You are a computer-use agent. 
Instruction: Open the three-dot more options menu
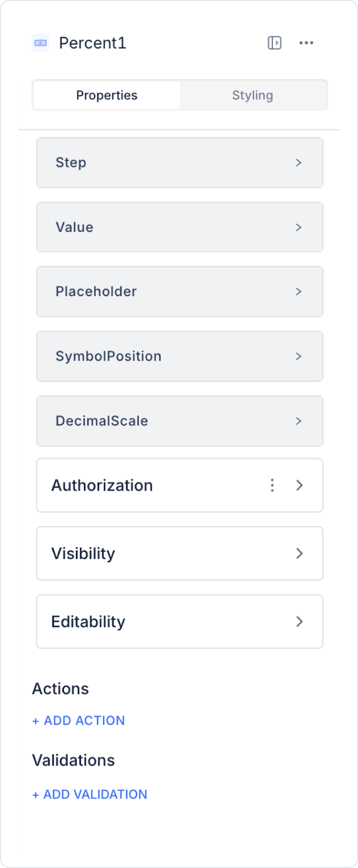(306, 43)
